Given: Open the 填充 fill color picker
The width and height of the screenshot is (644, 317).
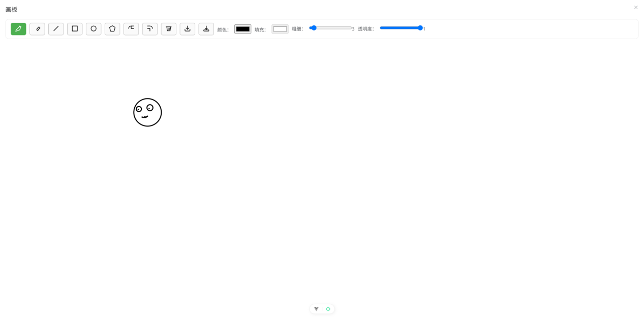Looking at the screenshot, I should pos(280,29).
